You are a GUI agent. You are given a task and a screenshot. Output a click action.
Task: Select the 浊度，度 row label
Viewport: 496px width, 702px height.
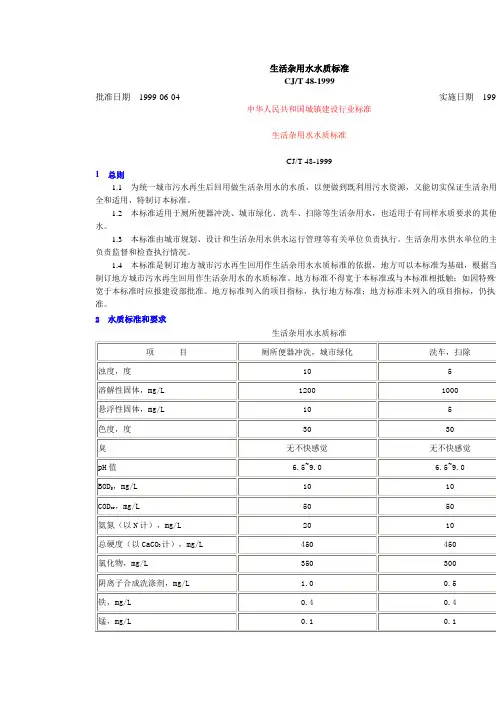point(115,371)
